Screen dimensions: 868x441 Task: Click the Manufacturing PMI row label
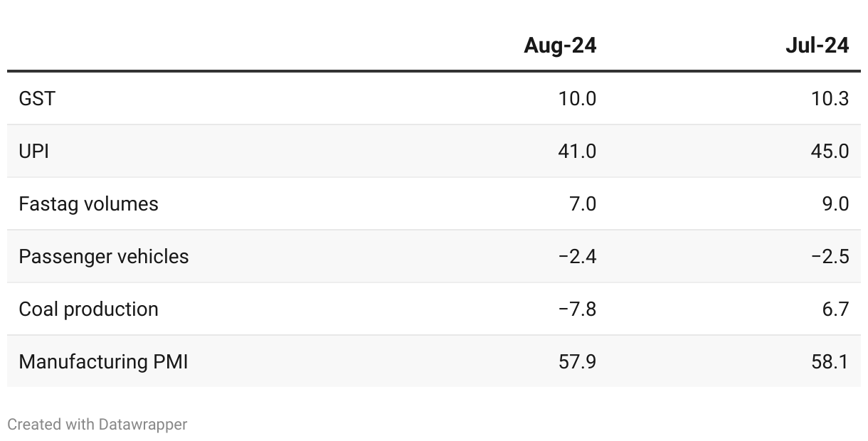(103, 362)
